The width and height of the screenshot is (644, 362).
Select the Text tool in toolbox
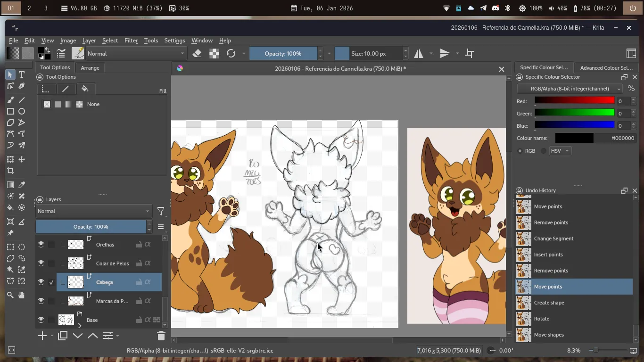point(22,75)
